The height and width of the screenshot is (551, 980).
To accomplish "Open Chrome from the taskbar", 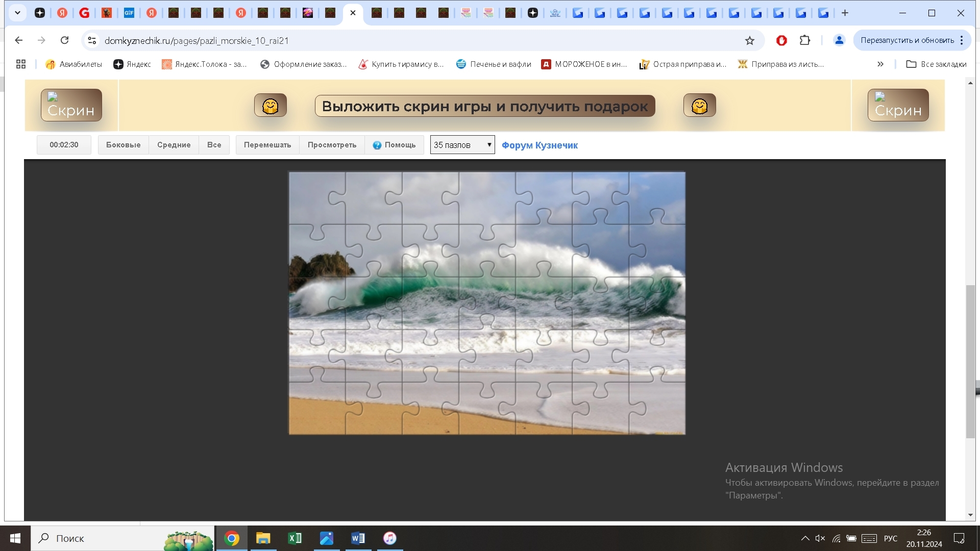I will tap(232, 538).
